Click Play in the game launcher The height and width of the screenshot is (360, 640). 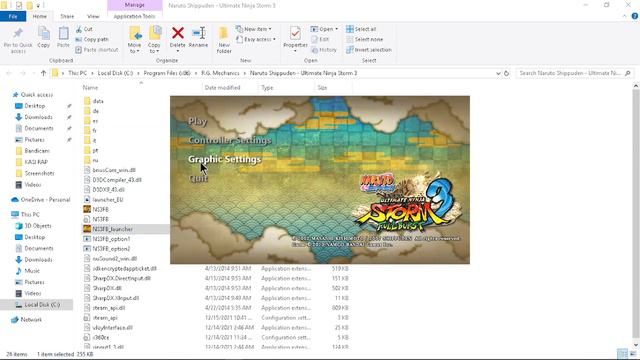tap(198, 121)
